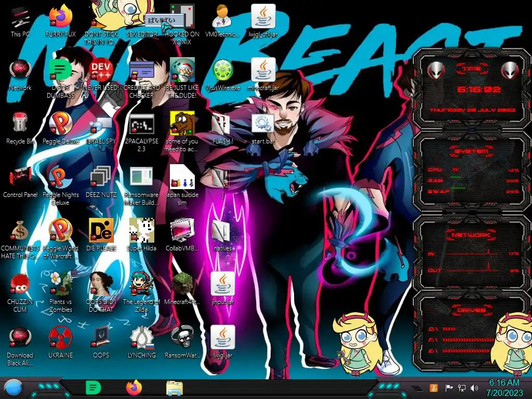Open the japan suicide sim file
532x399 pixels.
tap(182, 185)
